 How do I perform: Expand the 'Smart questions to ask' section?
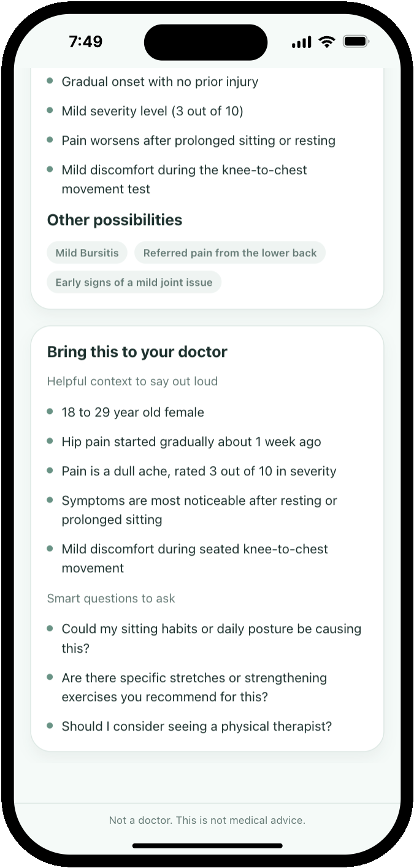pyautogui.click(x=111, y=598)
